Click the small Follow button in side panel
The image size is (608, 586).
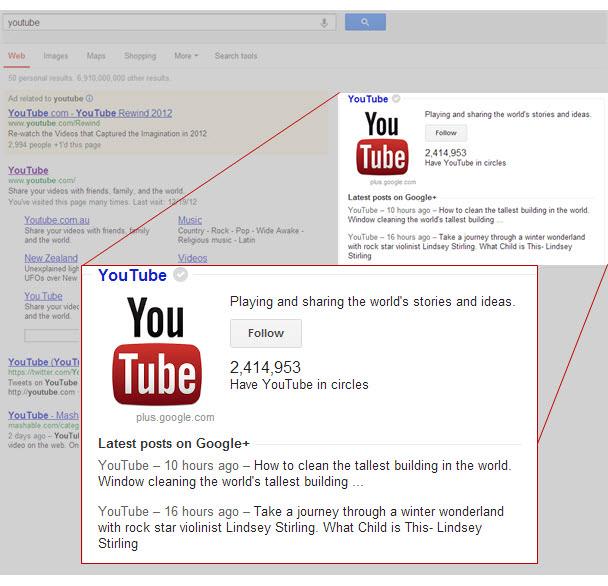coord(446,133)
